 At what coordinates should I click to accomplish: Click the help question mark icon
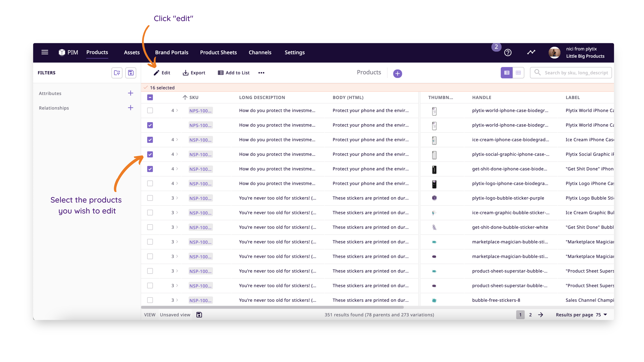(x=507, y=53)
